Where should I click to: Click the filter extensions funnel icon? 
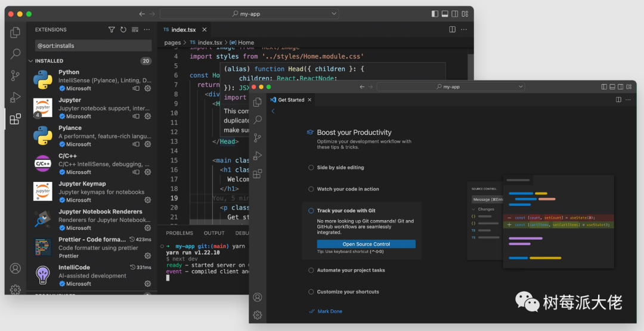pyautogui.click(x=112, y=30)
